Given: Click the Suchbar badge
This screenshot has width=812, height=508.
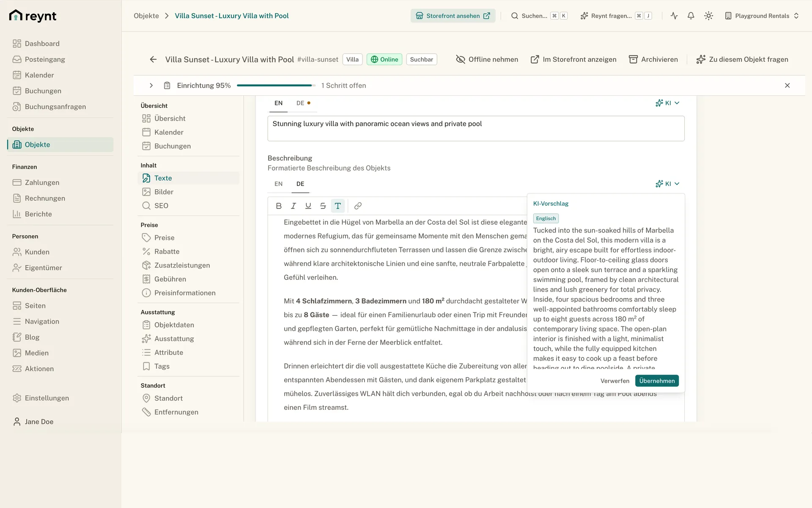Looking at the screenshot, I should click(421, 59).
